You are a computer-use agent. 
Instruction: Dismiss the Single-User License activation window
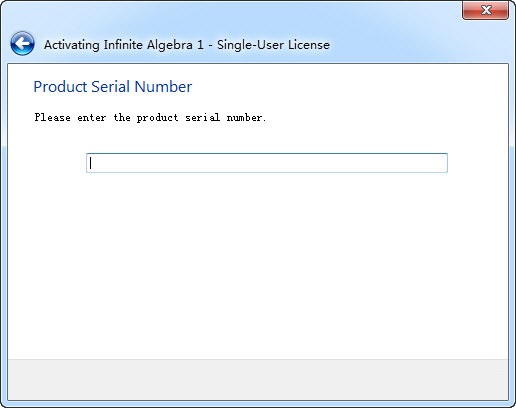click(485, 10)
